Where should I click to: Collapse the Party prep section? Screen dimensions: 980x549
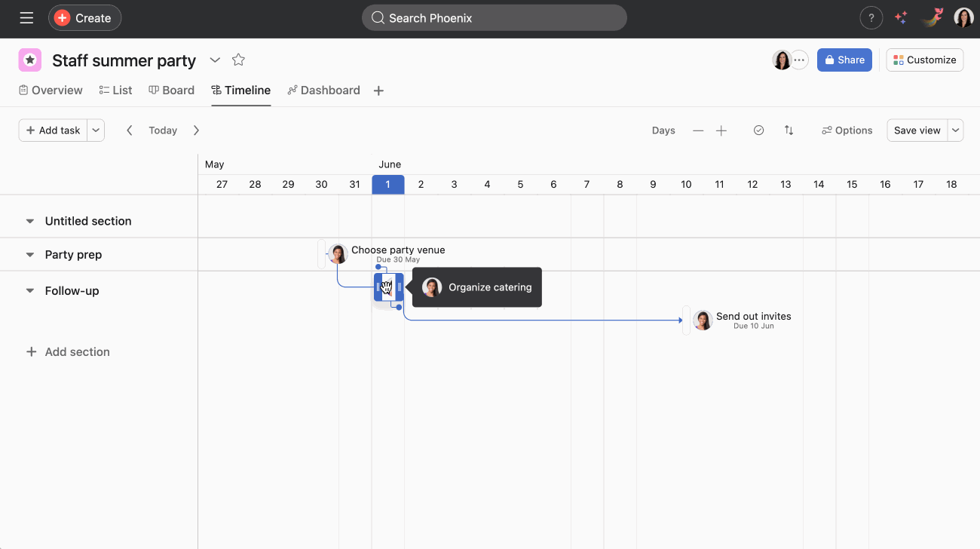pyautogui.click(x=29, y=254)
